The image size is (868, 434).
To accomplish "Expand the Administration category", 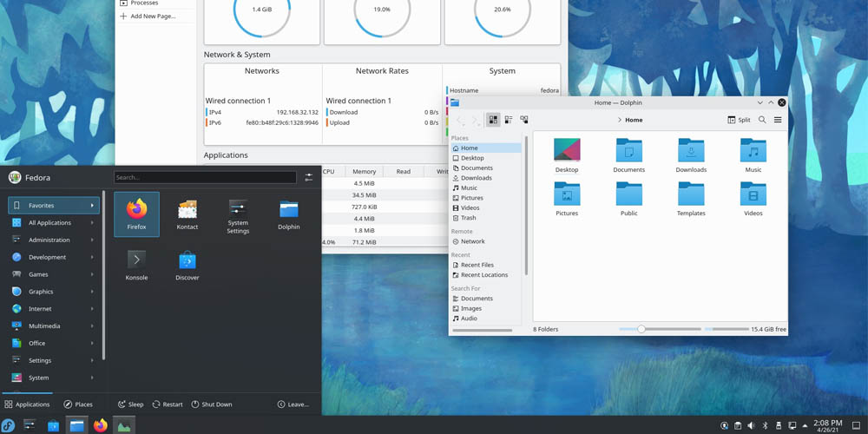I will click(x=54, y=240).
